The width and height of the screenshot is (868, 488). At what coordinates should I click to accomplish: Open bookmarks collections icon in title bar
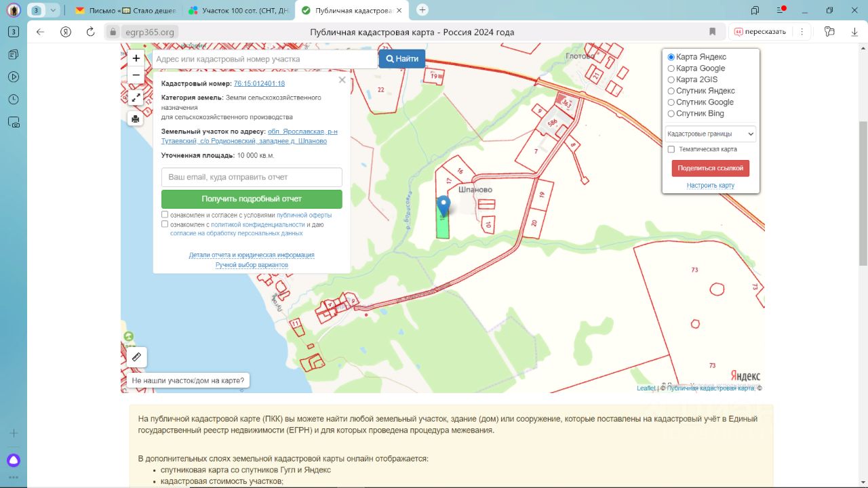point(755,10)
